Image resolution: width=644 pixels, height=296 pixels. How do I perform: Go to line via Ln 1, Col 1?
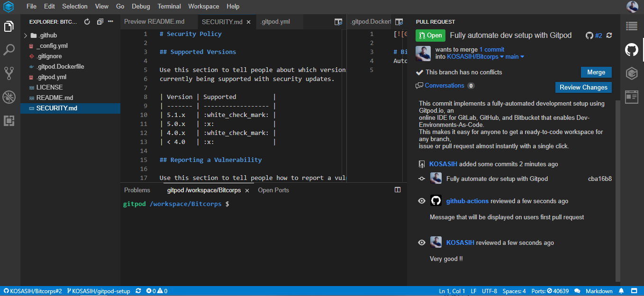[453, 291]
